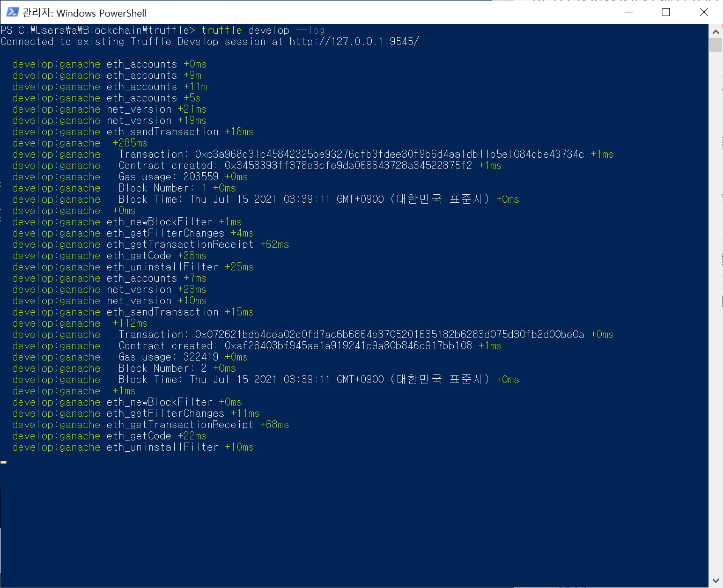Screen dimensions: 723x588
Task: Click the eth_getTransactionReceipt +62ms line
Action: [x=151, y=244]
